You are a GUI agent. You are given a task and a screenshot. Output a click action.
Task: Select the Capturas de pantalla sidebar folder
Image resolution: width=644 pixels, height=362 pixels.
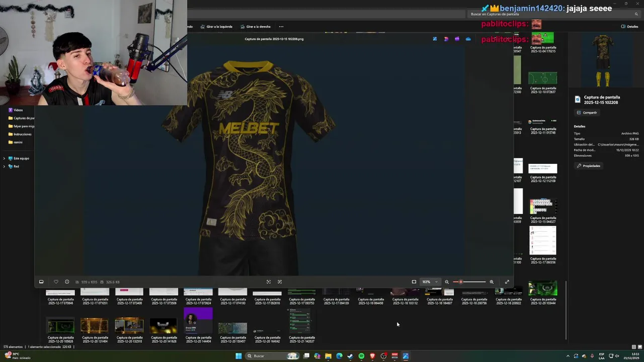coord(21,118)
